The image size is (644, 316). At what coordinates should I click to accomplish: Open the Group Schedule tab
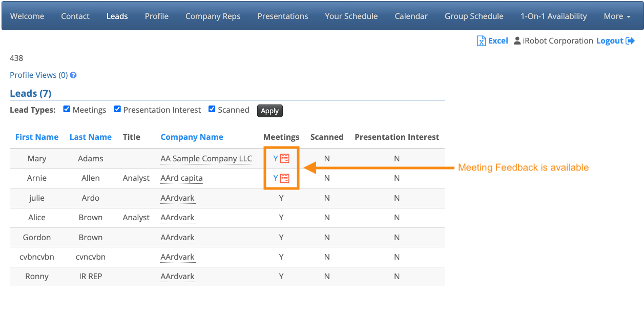(474, 16)
